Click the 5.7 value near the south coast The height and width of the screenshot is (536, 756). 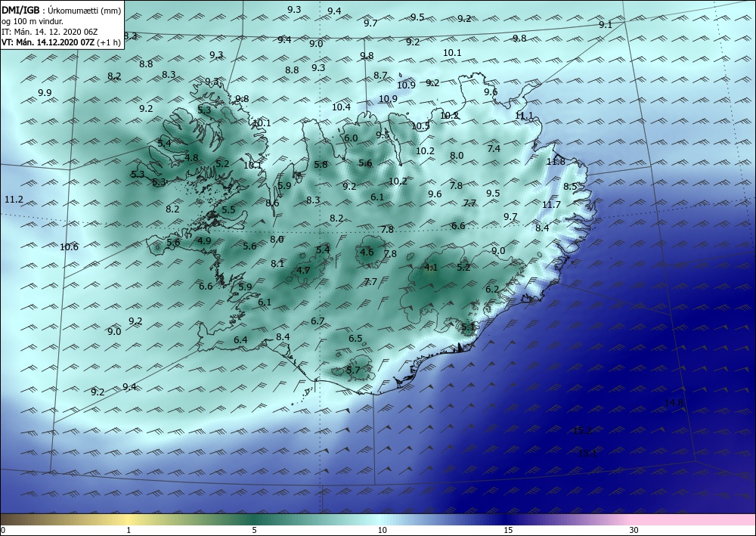click(x=353, y=370)
